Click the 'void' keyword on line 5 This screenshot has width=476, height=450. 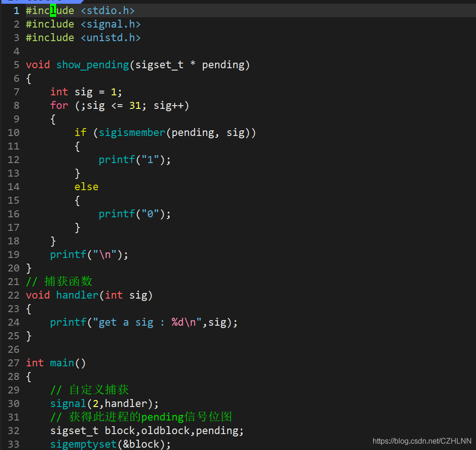(38, 64)
